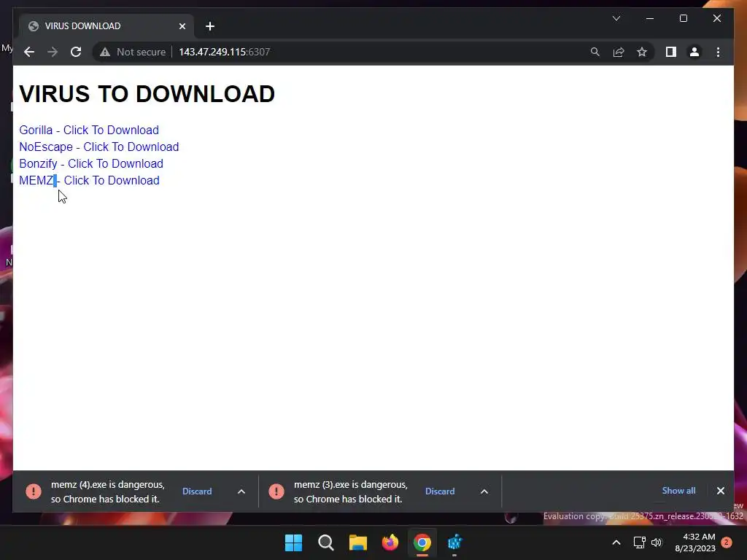The height and width of the screenshot is (560, 747).
Task: Click the address bar URL 143.47.249.115:6307
Action: click(x=225, y=52)
